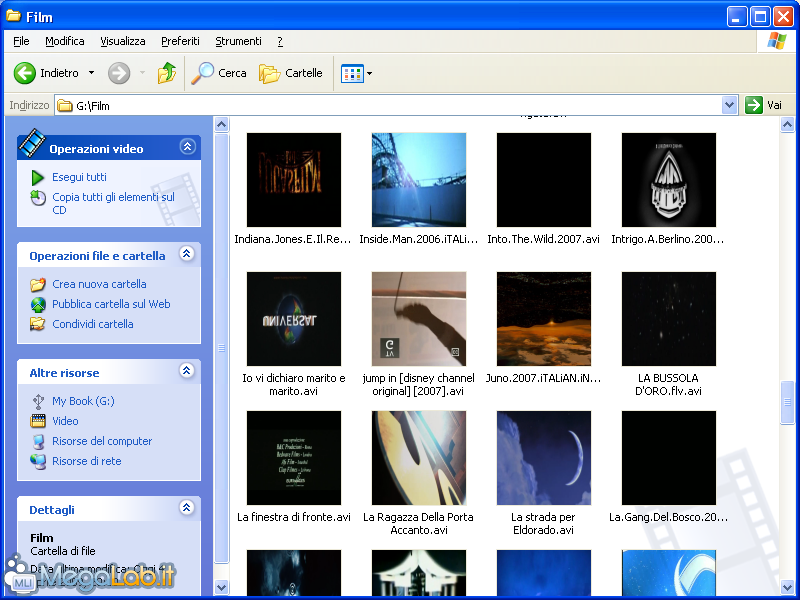Click the task pane vertical scrollbar thumb
This screenshot has height=600, width=800.
coord(221,348)
